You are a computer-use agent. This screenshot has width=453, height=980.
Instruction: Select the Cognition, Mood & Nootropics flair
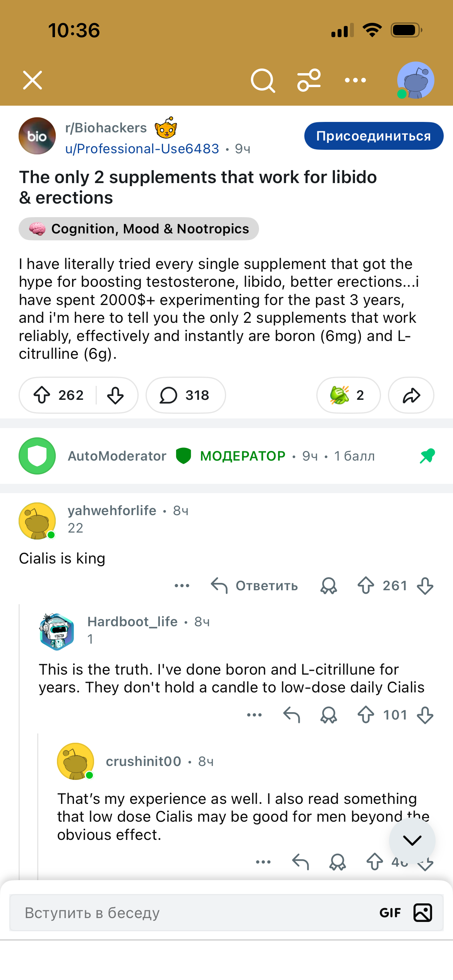point(139,229)
